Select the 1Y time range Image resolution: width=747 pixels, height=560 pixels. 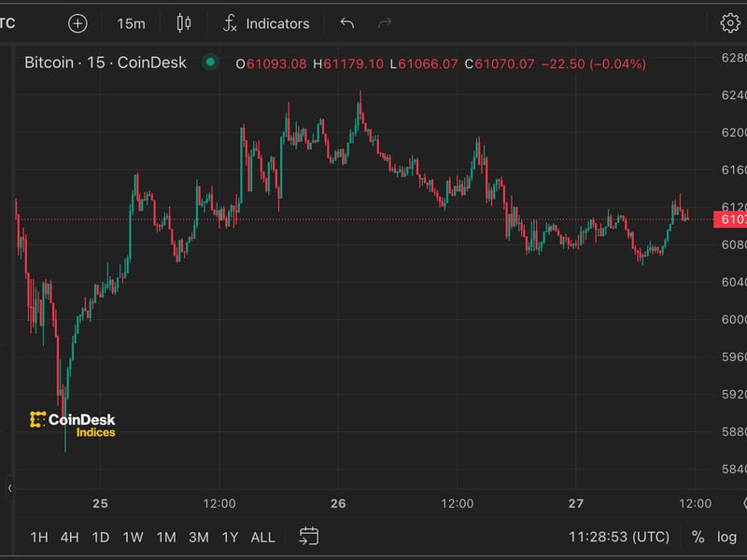230,537
